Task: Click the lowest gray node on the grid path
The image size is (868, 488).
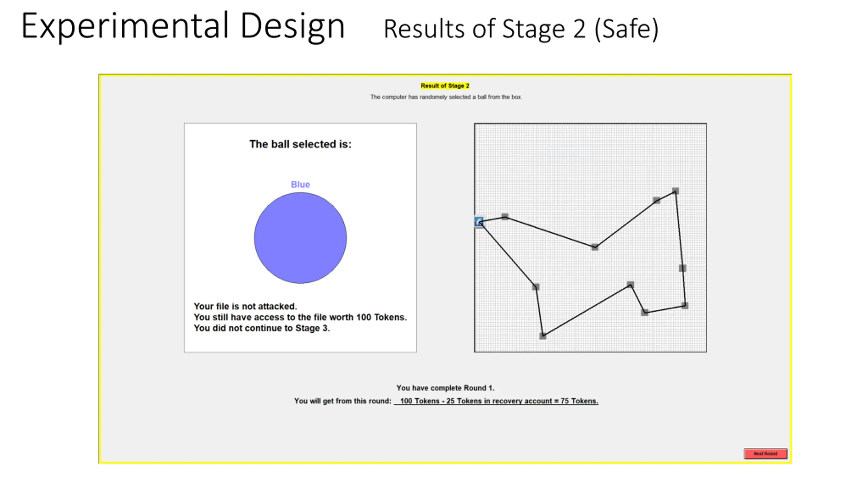Action: [x=542, y=336]
